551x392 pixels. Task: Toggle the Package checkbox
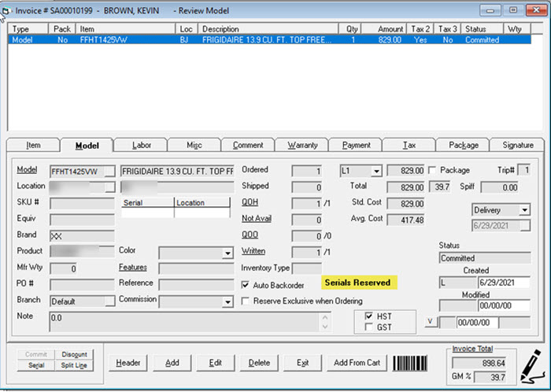click(x=432, y=170)
